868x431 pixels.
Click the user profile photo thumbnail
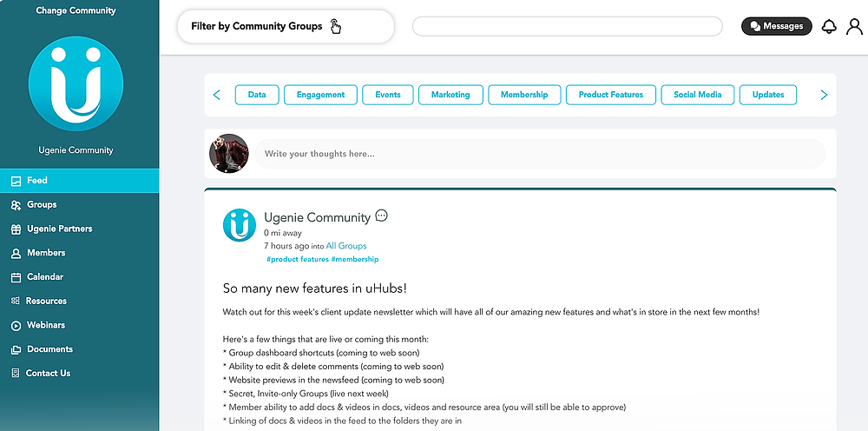click(x=228, y=154)
